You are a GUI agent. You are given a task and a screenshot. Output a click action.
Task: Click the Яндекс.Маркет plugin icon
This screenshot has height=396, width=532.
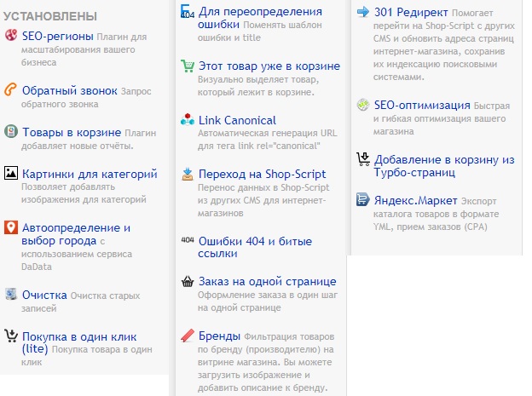coord(363,199)
